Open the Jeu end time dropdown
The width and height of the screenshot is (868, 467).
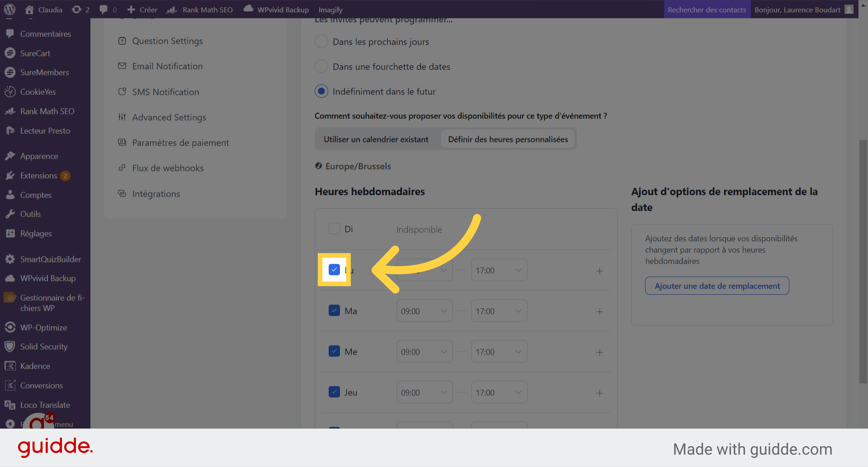[x=499, y=392]
